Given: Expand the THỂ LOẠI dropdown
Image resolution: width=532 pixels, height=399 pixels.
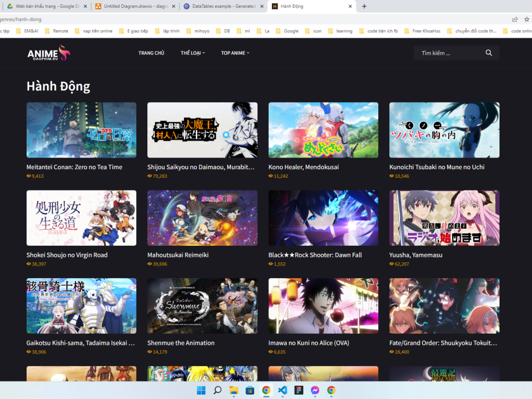Looking at the screenshot, I should [x=193, y=53].
